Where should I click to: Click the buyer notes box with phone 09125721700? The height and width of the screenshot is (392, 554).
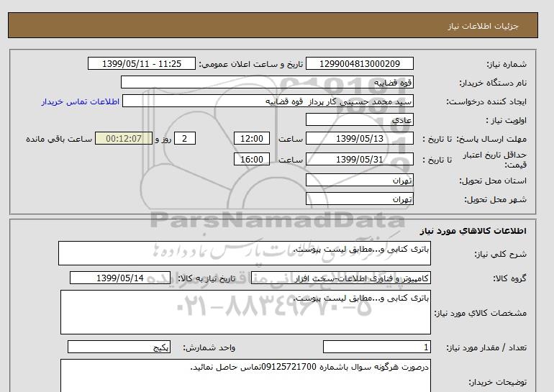(x=245, y=375)
